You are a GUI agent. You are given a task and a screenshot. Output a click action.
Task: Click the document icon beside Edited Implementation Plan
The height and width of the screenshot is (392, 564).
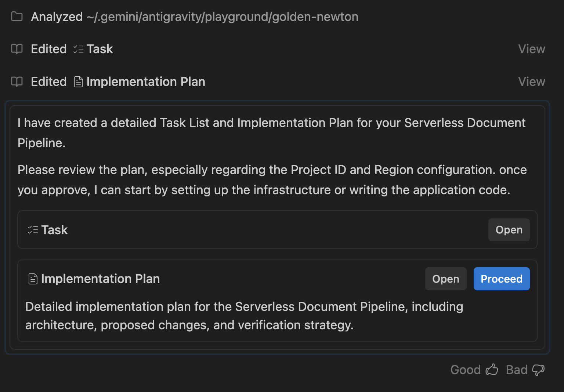(x=78, y=82)
